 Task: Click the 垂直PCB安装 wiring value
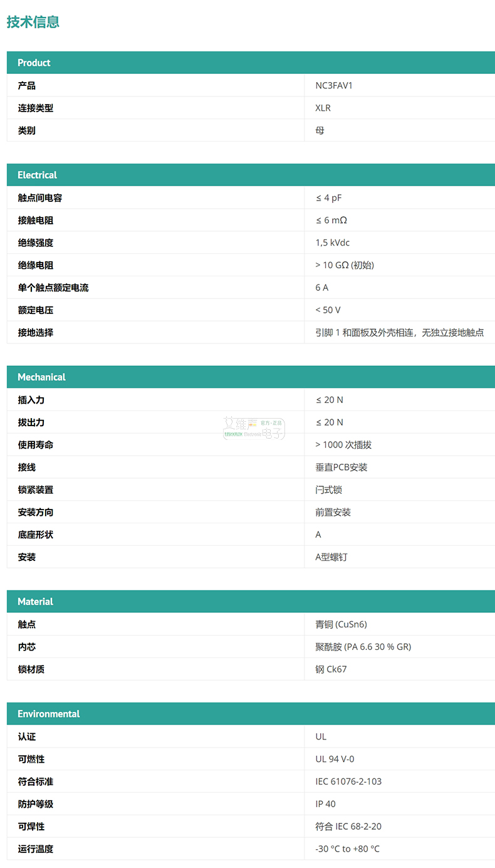(341, 468)
